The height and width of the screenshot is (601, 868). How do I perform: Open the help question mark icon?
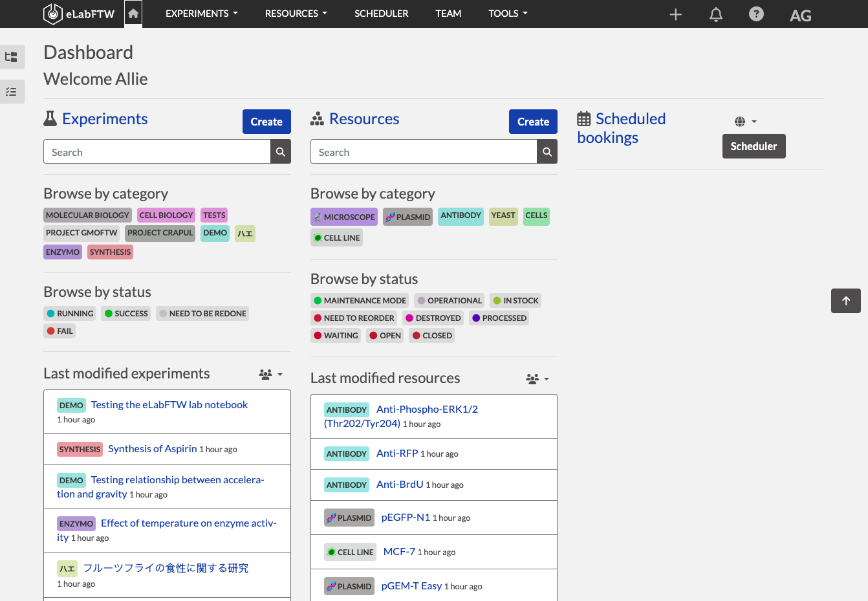[756, 14]
